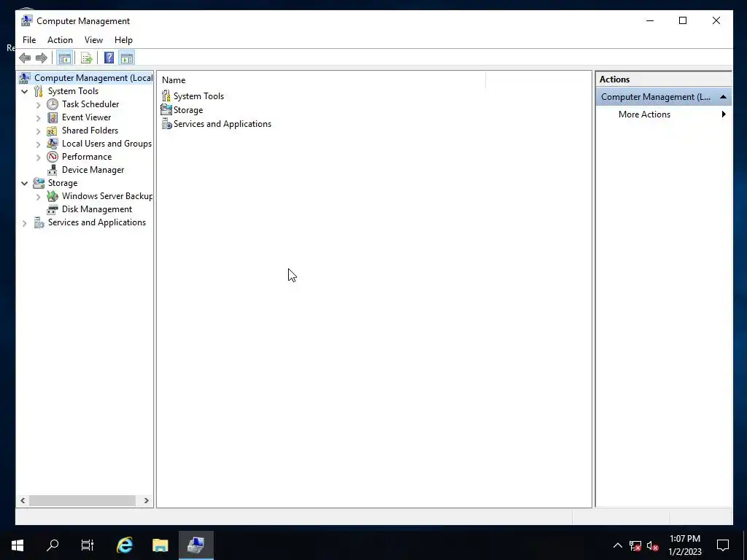Select Storage label in center list
The width and height of the screenshot is (747, 560).
[188, 110]
